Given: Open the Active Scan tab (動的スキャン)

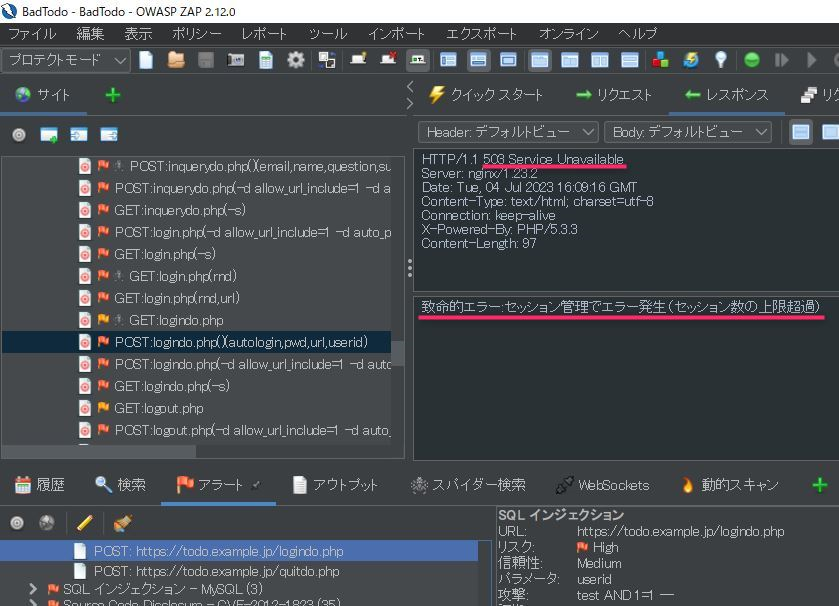Looking at the screenshot, I should tap(729, 485).
